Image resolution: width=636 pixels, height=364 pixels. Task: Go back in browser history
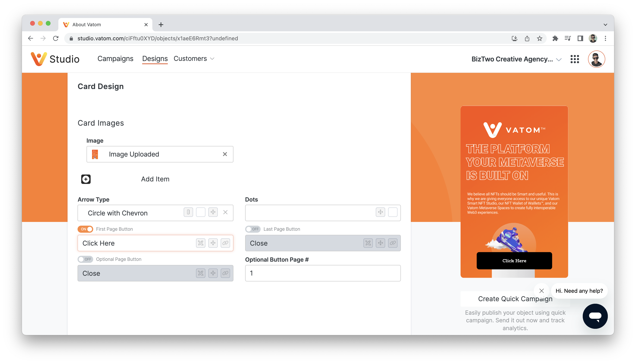click(31, 39)
